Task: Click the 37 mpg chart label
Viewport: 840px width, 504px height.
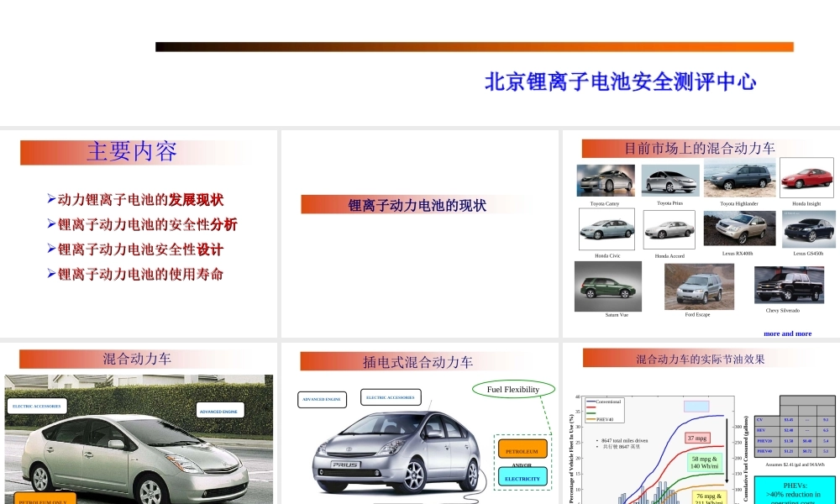Action: tap(697, 438)
